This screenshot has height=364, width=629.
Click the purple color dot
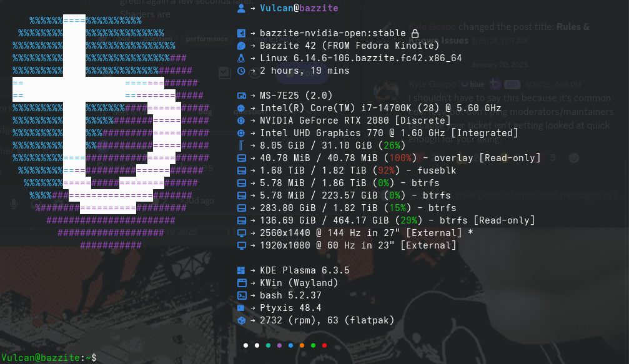click(279, 345)
